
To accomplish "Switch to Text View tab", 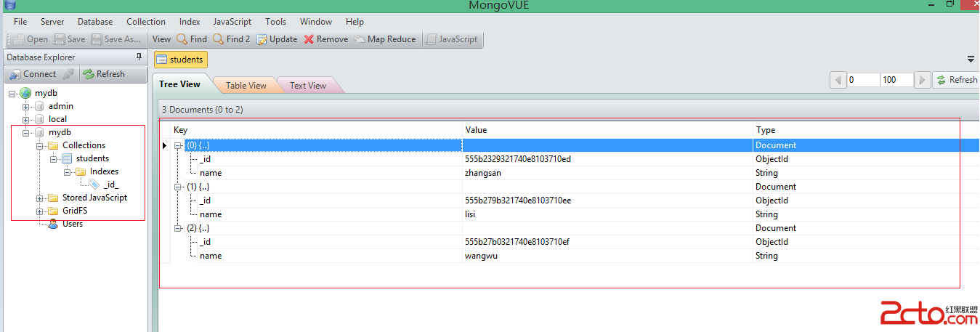I will [x=307, y=86].
